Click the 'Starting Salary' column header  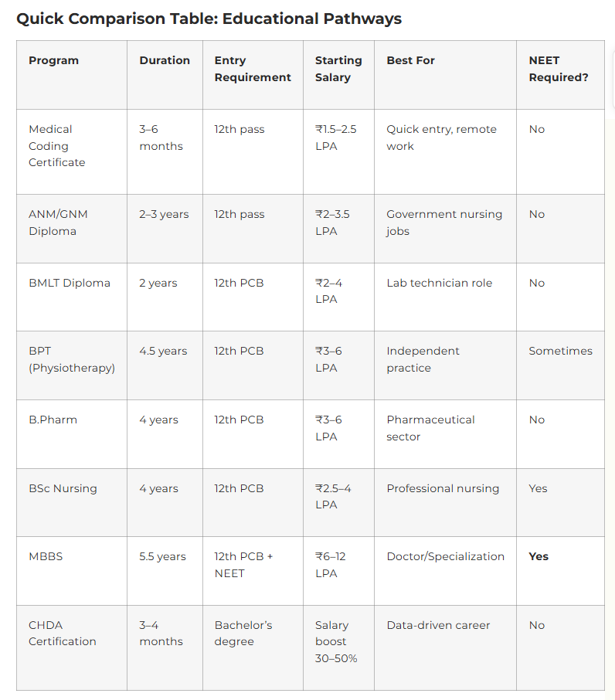[338, 69]
